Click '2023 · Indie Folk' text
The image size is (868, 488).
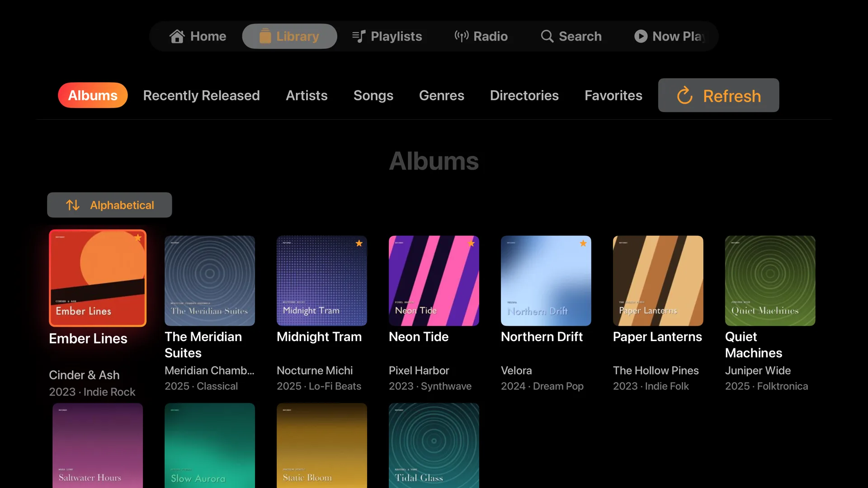(651, 386)
